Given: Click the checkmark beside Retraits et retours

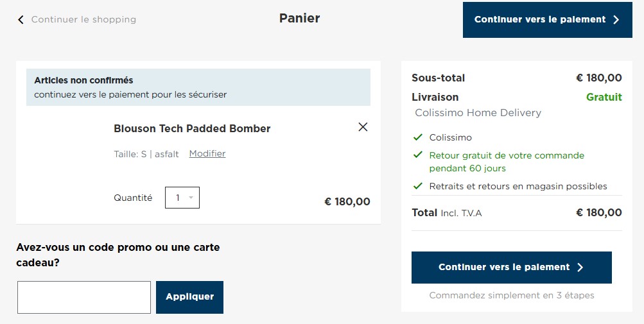Looking at the screenshot, I should [418, 186].
